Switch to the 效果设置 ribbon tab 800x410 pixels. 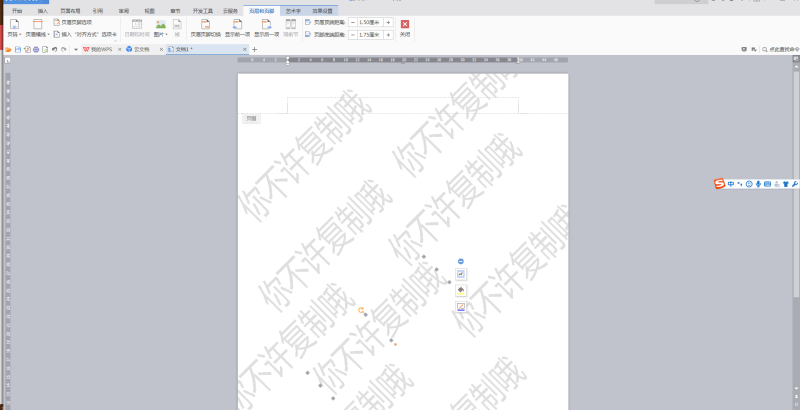pos(322,11)
